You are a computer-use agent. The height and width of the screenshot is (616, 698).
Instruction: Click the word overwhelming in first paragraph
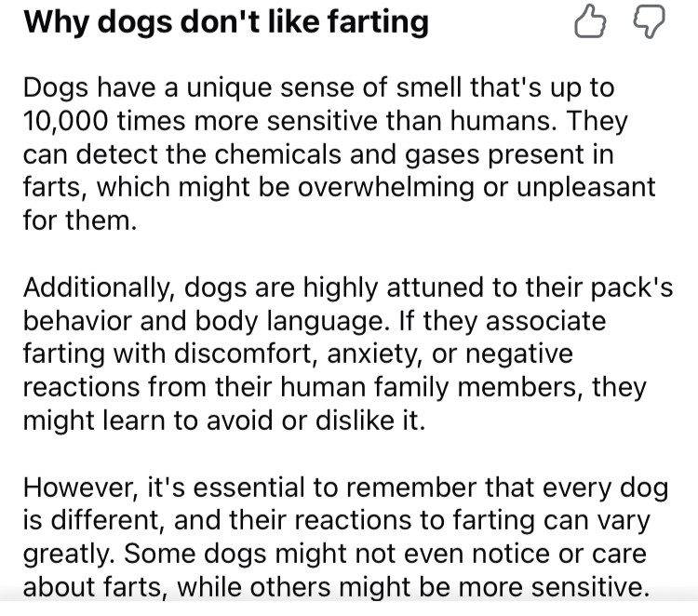(385, 187)
